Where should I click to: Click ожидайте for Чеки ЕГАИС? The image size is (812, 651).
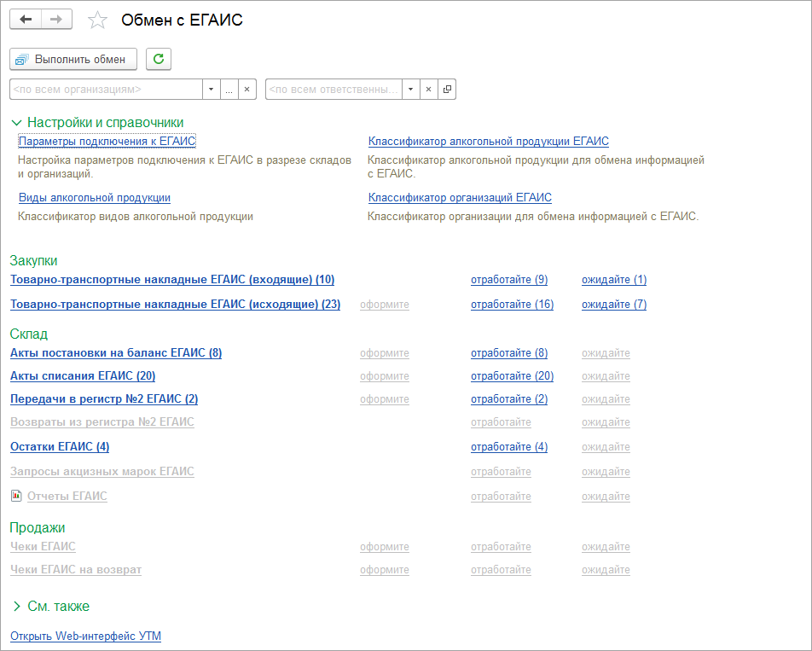coord(606,547)
